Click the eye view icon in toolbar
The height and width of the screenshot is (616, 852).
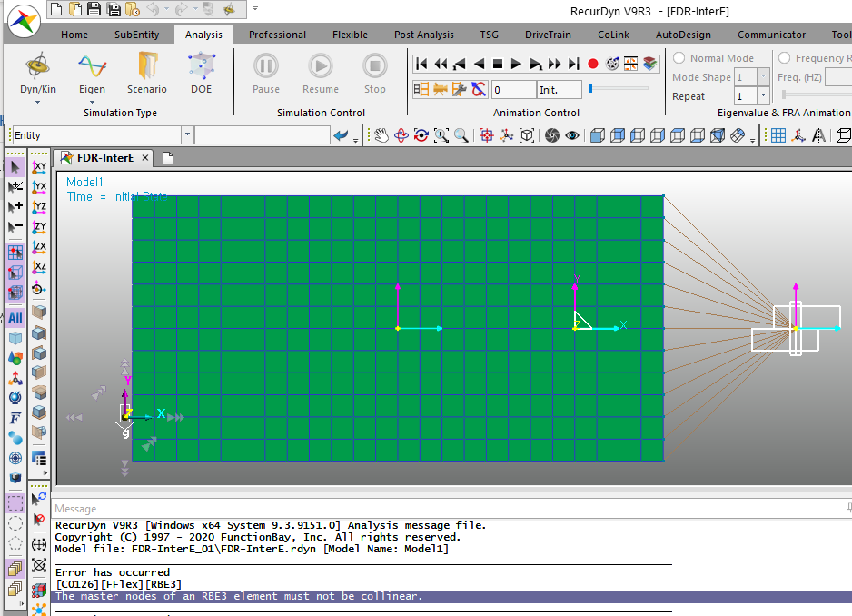[x=572, y=135]
